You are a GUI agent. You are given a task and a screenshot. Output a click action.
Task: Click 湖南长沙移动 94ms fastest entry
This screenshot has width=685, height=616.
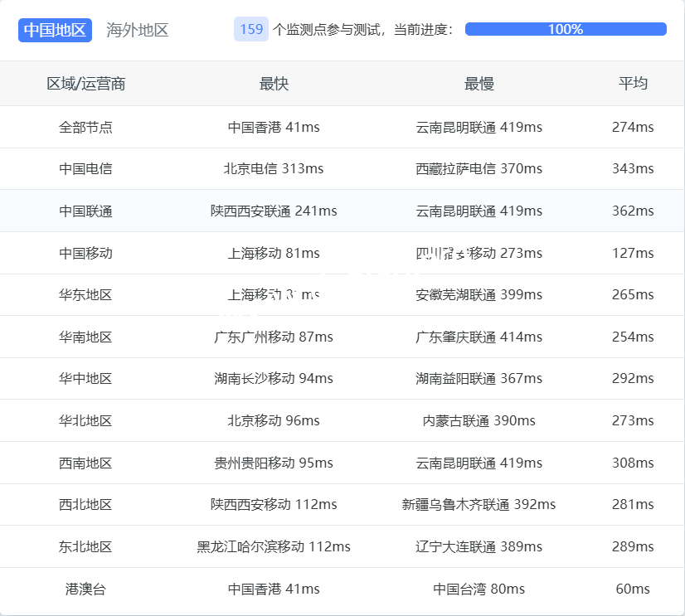274,378
